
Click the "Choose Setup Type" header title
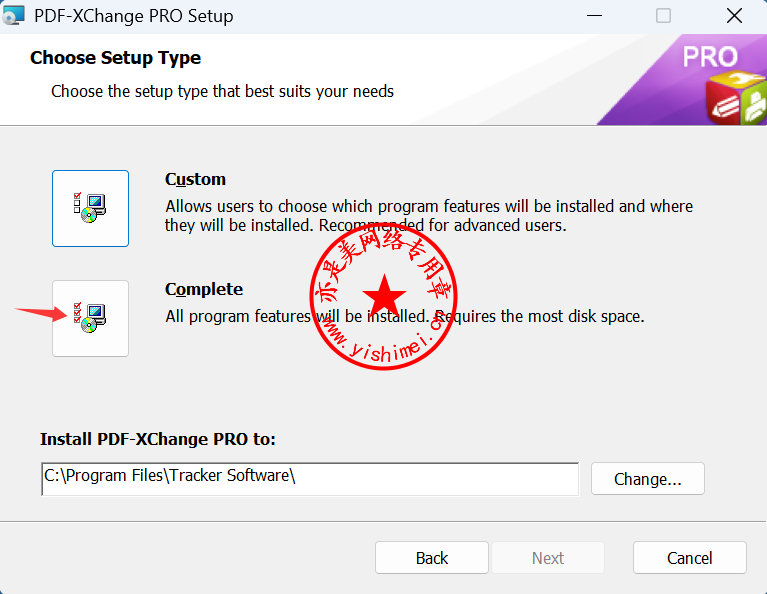115,58
